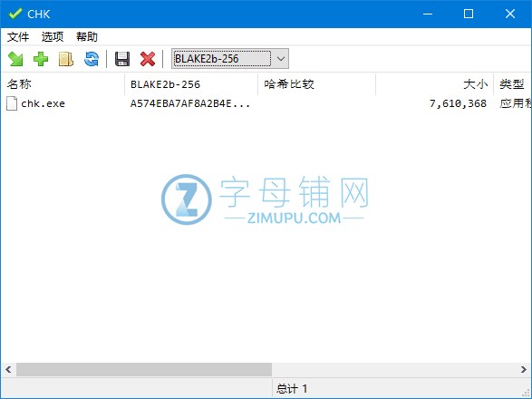Click the horizontal scrollbar left arrow

click(8, 369)
